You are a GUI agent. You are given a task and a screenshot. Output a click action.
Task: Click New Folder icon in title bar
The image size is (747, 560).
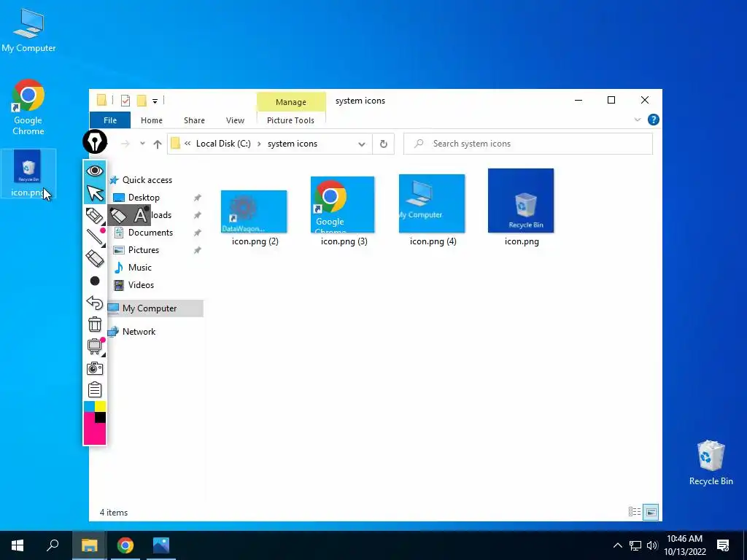click(x=142, y=101)
